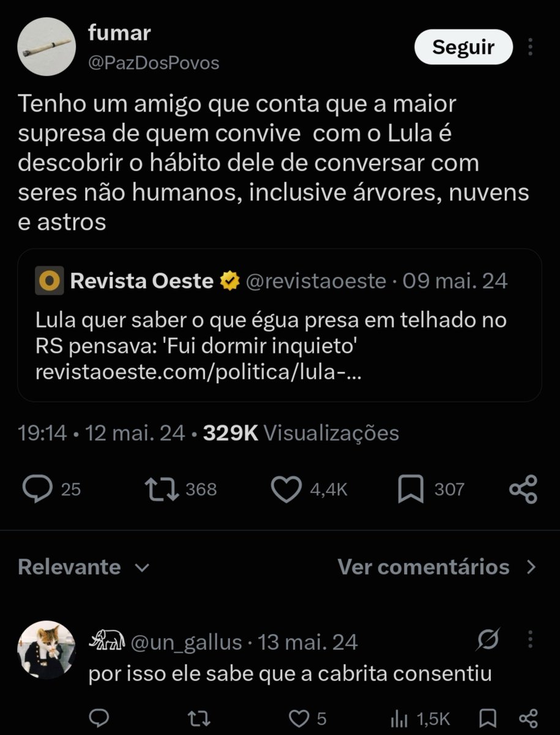The image size is (560, 735).
Task: Expand the Relevante sort dropdown
Action: [84, 567]
